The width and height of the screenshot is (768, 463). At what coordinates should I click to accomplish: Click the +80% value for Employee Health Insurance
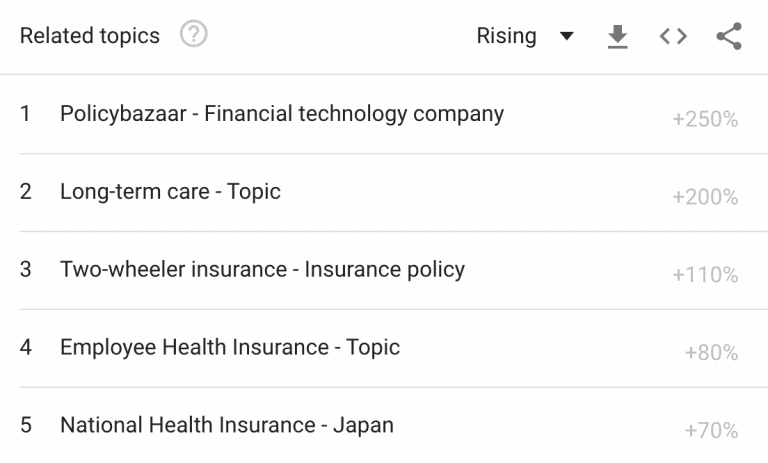(711, 353)
